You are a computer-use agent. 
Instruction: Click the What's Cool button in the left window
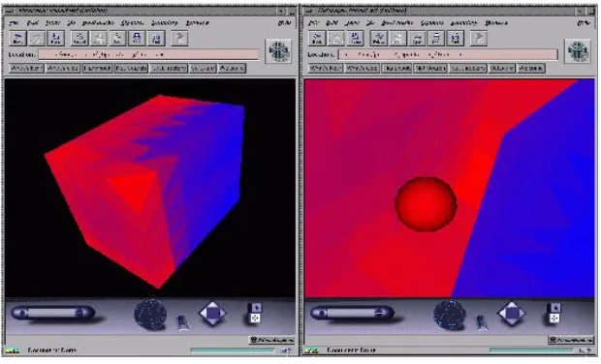[63, 68]
